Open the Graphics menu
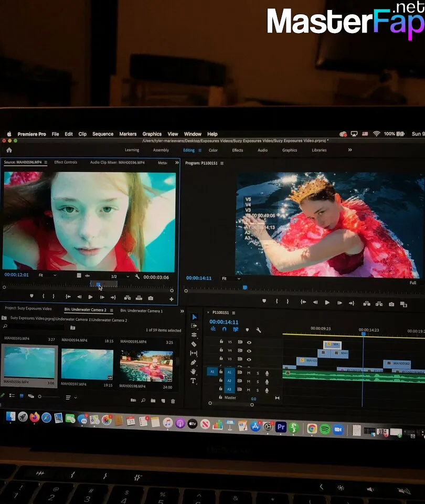 click(152, 134)
